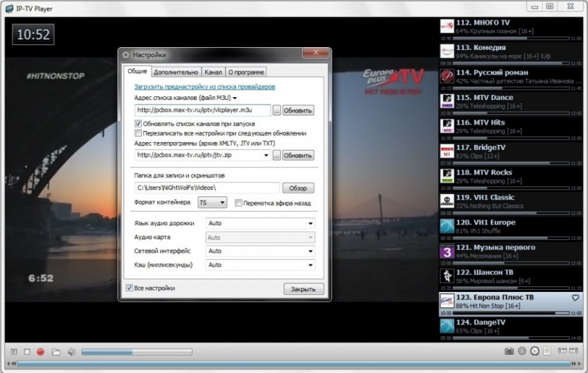588x373 pixels.
Task: Select channel 113 Комедия logo
Action: (447, 51)
